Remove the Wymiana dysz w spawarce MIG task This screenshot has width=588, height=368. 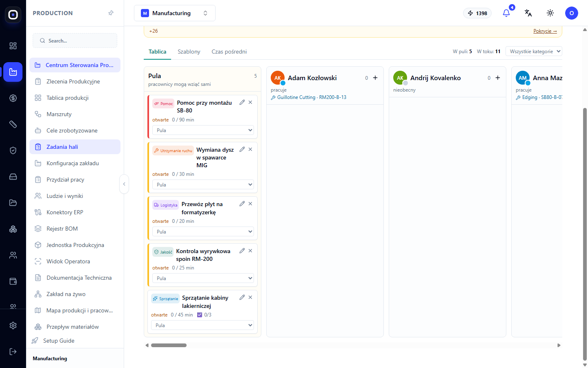click(x=250, y=149)
